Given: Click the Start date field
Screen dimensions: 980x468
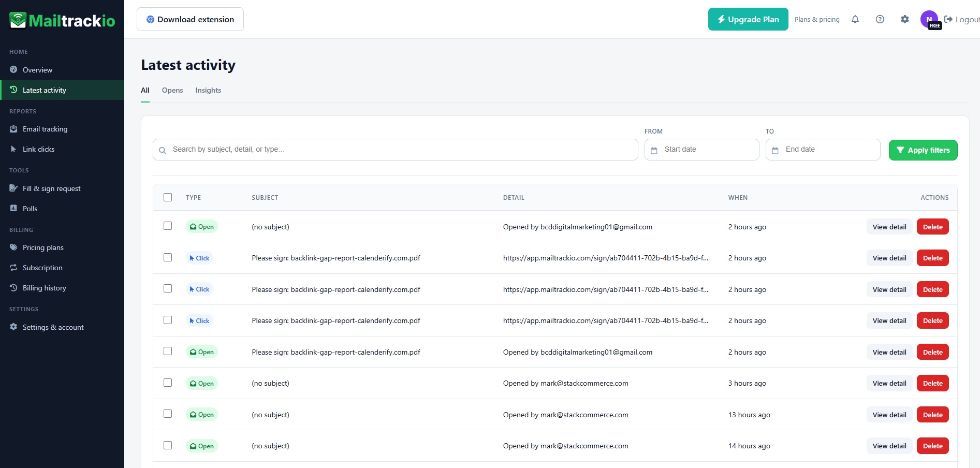Looking at the screenshot, I should coord(701,150).
